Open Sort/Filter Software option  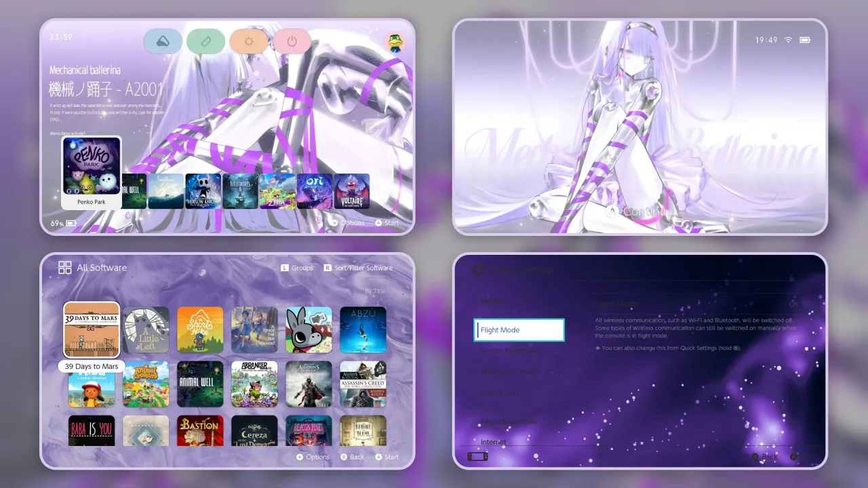[x=358, y=268]
